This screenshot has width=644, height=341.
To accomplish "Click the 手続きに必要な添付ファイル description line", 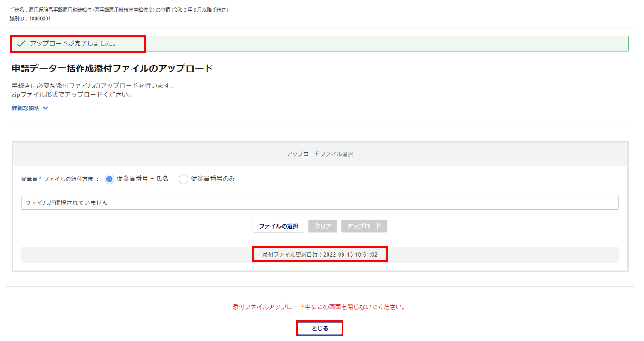I will pos(93,86).
